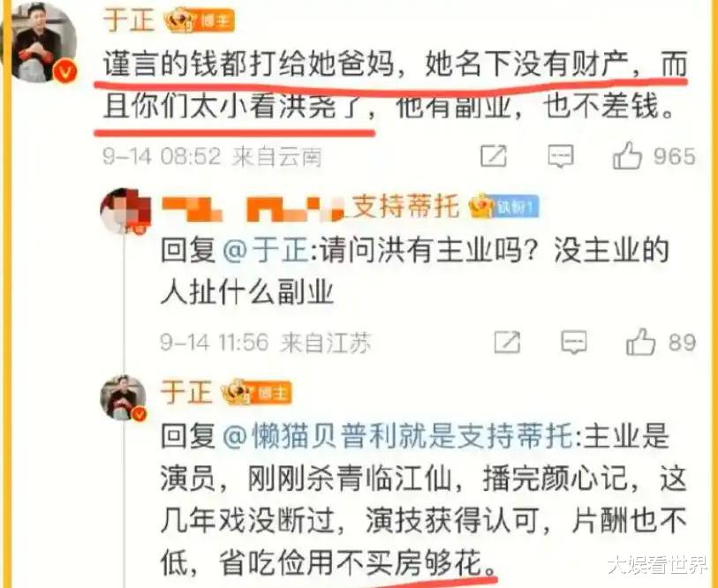Viewport: 718px width, 588px height.
Task: Tap the 博主 tag on bottom reply
Action: tap(271, 393)
